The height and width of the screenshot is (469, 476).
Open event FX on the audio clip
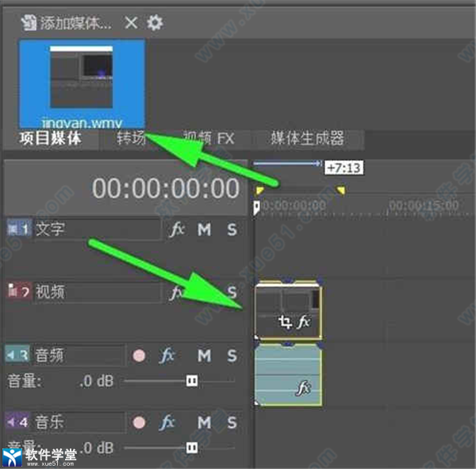coord(302,389)
